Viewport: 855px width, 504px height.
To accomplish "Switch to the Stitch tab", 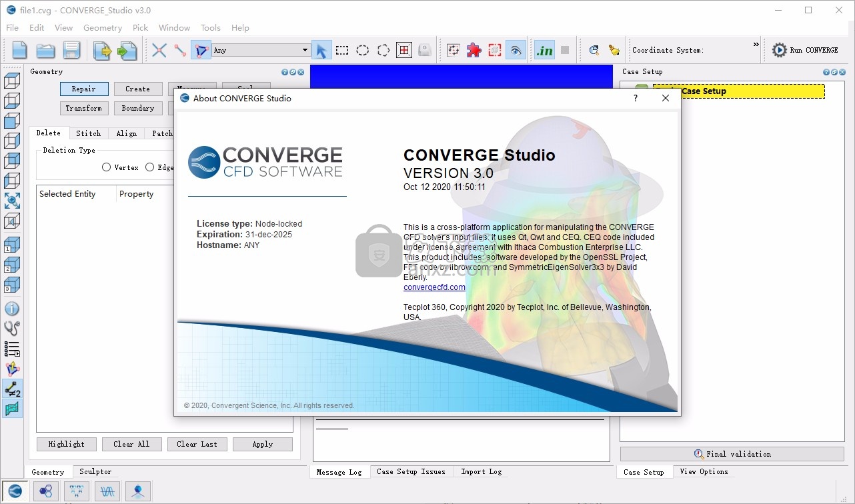I will 89,133.
